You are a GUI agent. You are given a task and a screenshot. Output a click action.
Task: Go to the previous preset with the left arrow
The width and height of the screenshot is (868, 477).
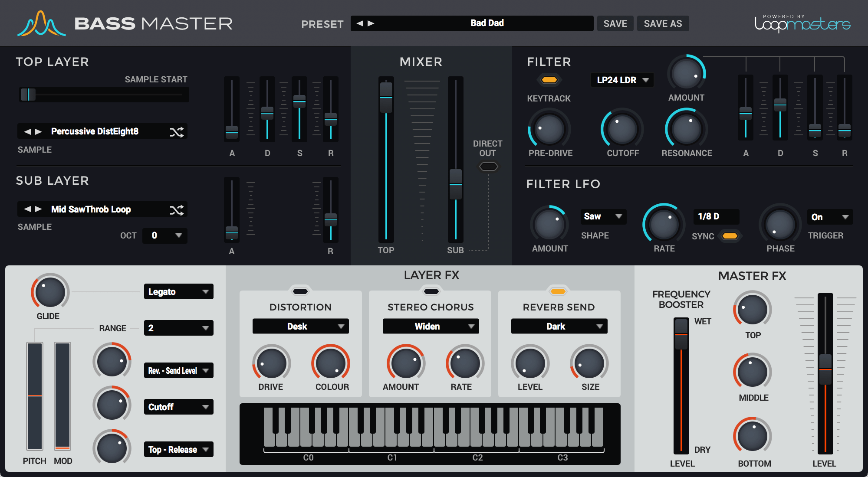click(x=360, y=23)
